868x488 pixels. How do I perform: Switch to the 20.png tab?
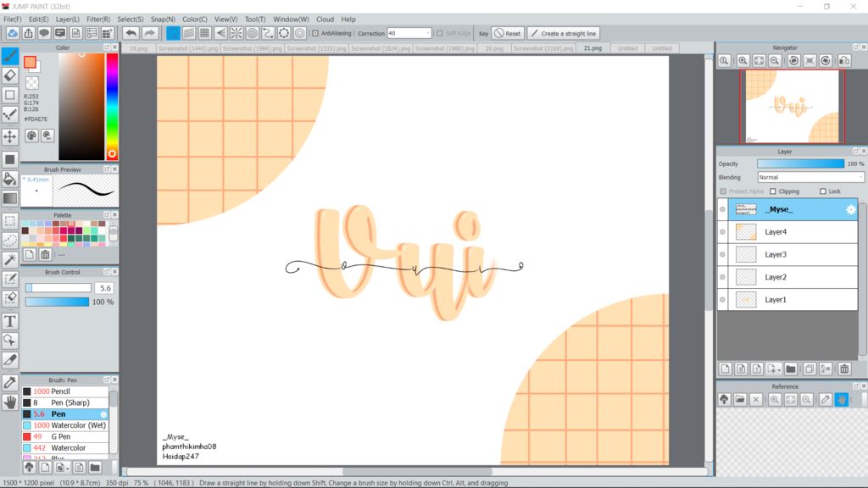pos(494,48)
